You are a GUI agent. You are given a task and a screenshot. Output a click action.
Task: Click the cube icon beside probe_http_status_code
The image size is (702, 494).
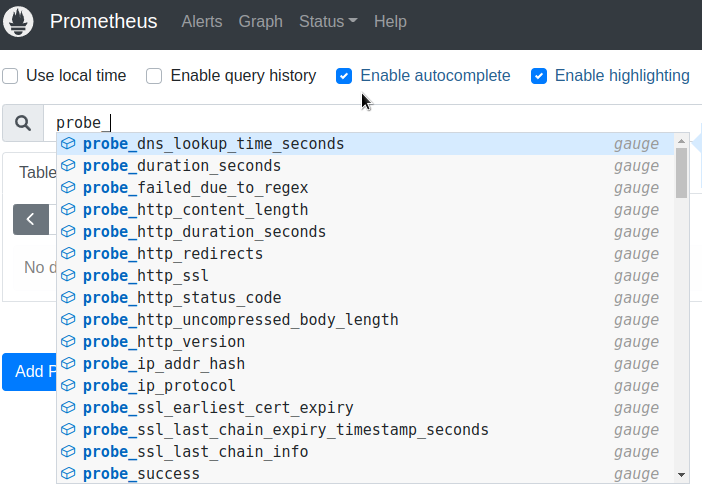click(x=68, y=297)
